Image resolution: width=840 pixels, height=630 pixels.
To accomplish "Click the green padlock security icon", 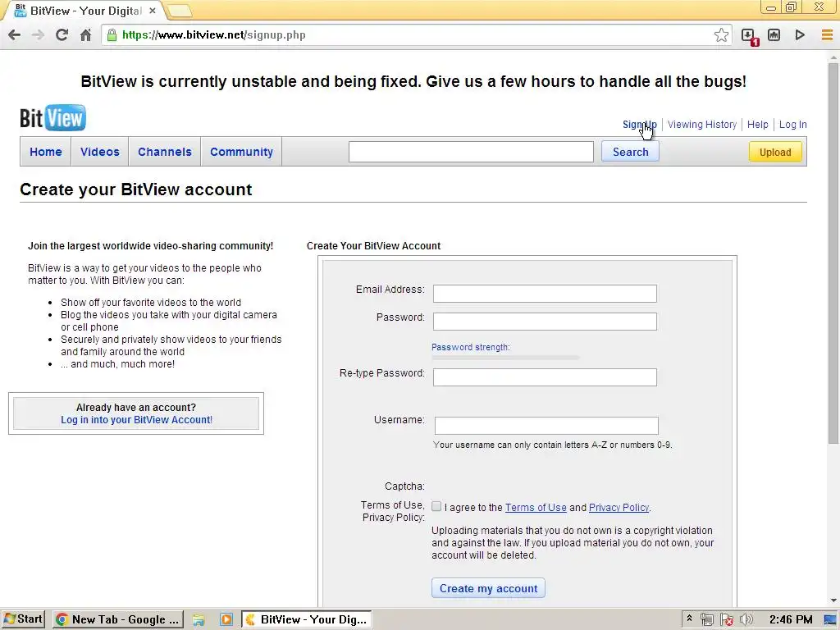I will tap(112, 34).
